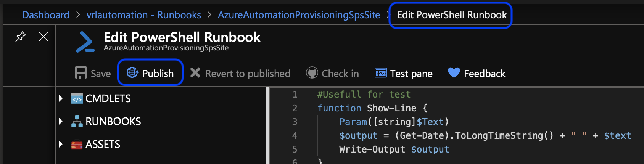Click the Save floppy disk icon
Viewport: 644px width, 164px height.
80,73
